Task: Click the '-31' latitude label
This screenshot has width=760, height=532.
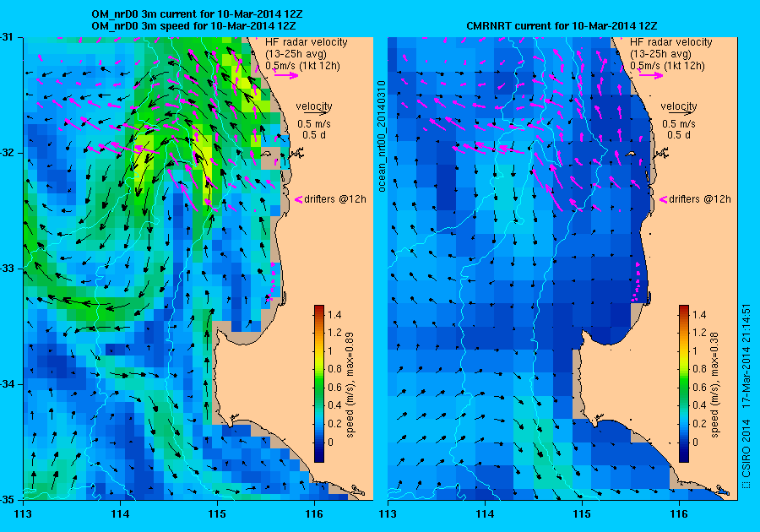Action: coord(8,37)
